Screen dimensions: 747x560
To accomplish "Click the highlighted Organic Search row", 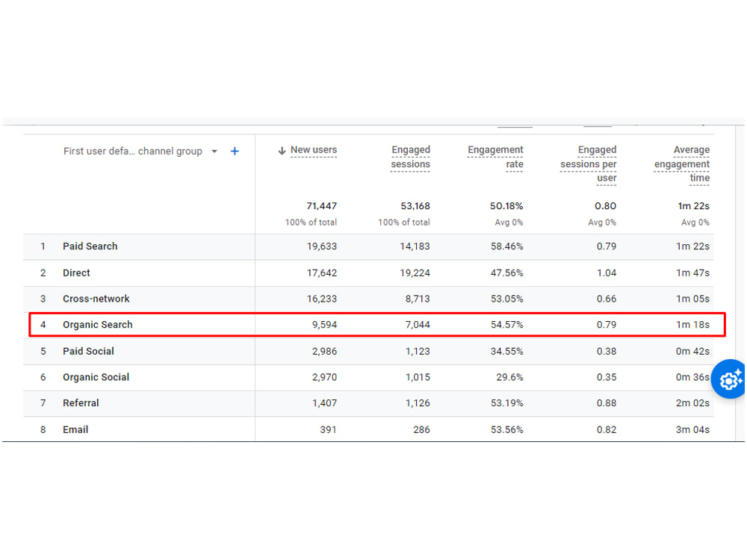I will coord(376,325).
